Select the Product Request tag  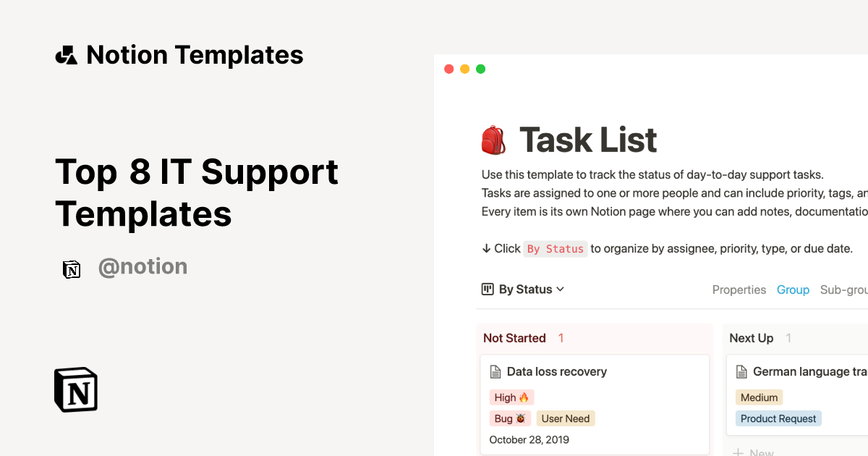(x=778, y=418)
